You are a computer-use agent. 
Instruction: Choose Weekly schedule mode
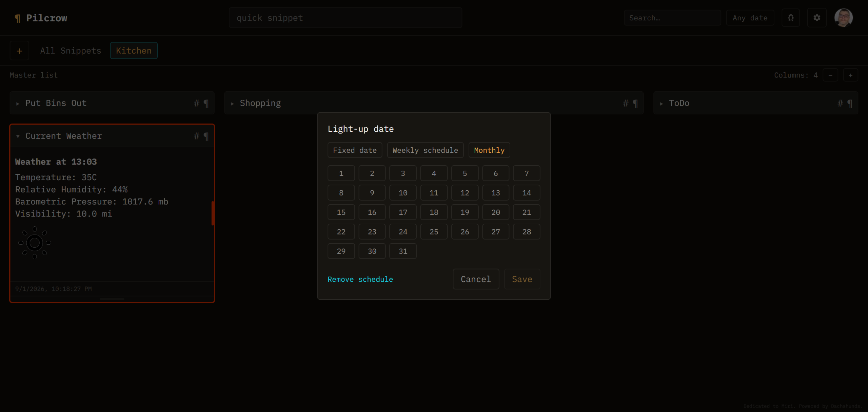pyautogui.click(x=425, y=150)
